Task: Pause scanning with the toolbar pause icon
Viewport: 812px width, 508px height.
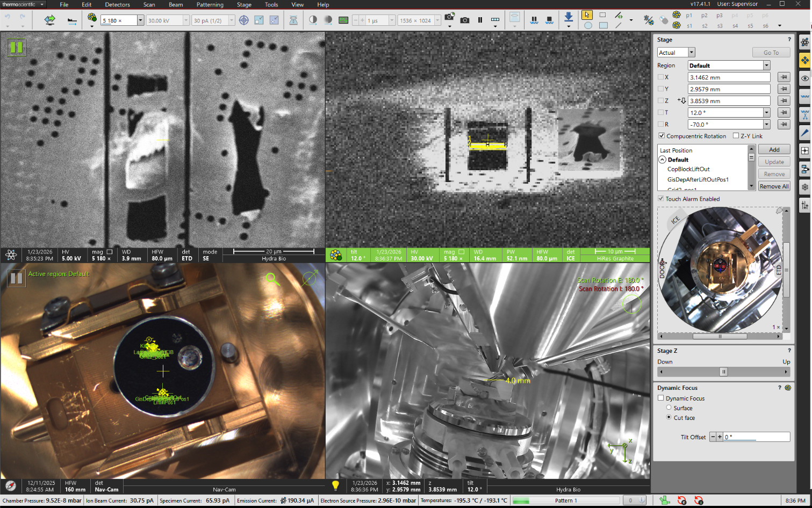Action: pyautogui.click(x=480, y=20)
